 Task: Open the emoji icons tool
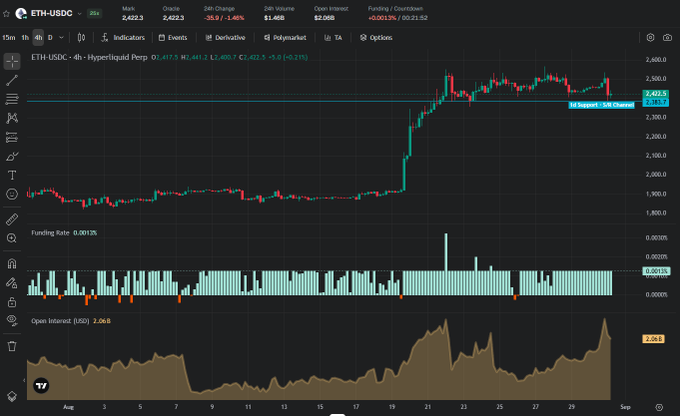pyautogui.click(x=12, y=194)
